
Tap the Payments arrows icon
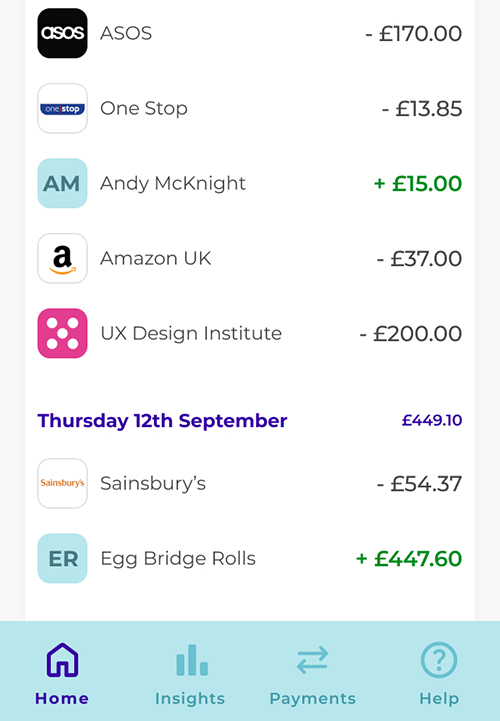[x=312, y=660]
